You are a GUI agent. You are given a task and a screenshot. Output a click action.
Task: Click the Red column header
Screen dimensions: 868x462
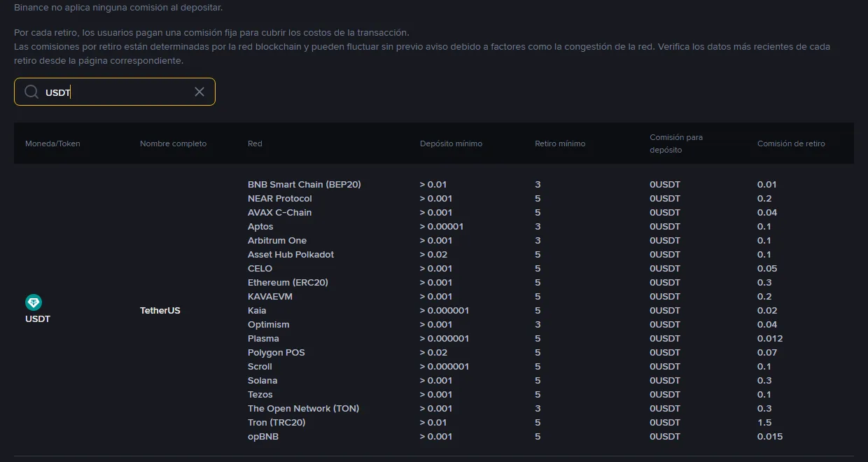point(255,143)
